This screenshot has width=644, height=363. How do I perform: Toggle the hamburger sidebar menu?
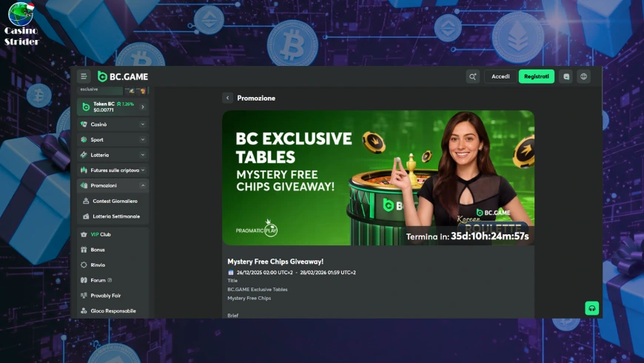click(x=84, y=76)
